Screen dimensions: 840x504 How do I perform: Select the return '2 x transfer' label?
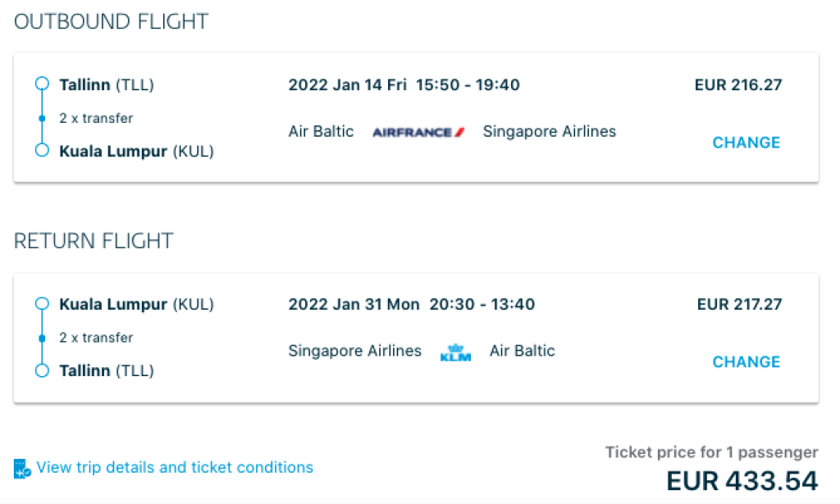(96, 338)
